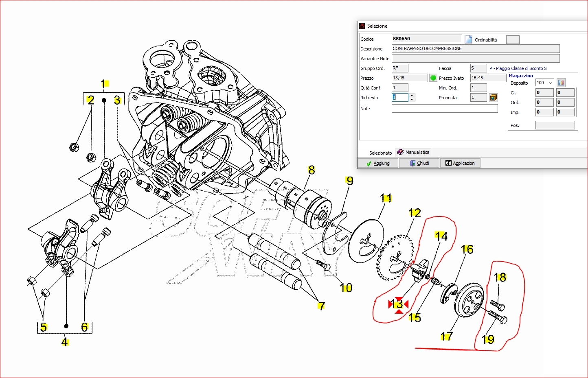Screen dimensions: 588x378
Task: Click the Note text field
Action: [x=445, y=109]
